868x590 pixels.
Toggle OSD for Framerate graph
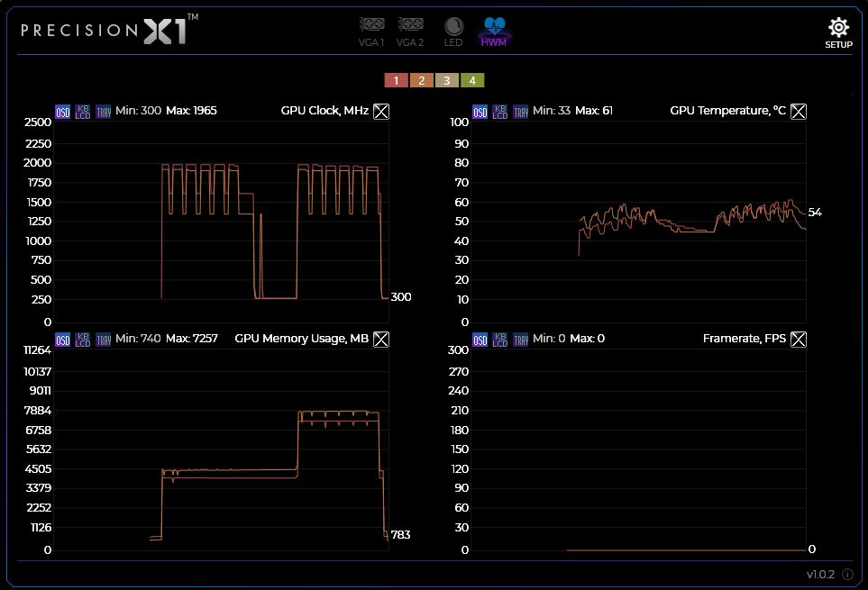[x=480, y=340]
